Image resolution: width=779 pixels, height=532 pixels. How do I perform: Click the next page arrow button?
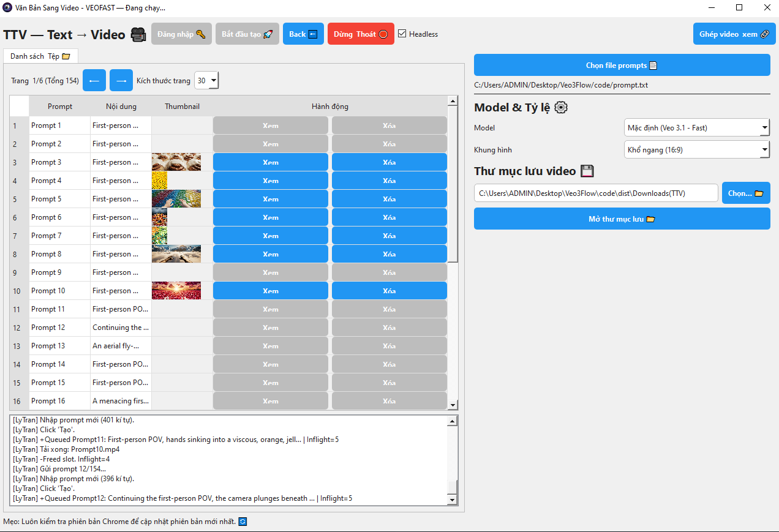coord(121,80)
